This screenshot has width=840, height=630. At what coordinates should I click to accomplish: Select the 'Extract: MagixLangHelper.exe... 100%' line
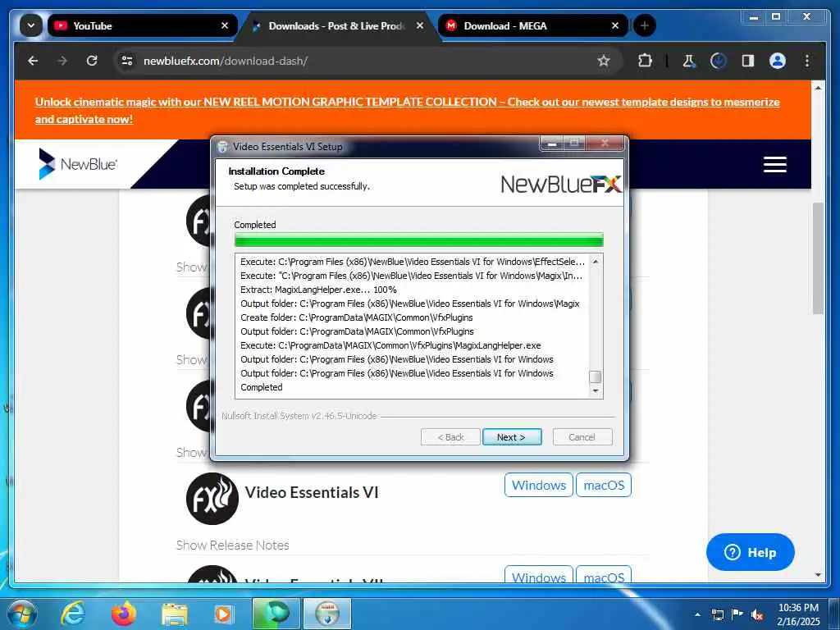(318, 290)
